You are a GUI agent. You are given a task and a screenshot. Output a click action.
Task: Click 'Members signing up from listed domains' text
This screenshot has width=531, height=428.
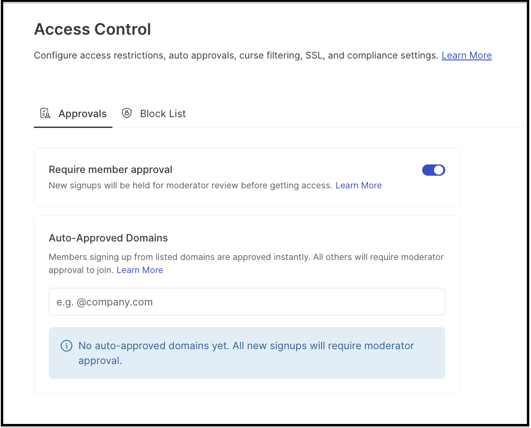(x=246, y=263)
